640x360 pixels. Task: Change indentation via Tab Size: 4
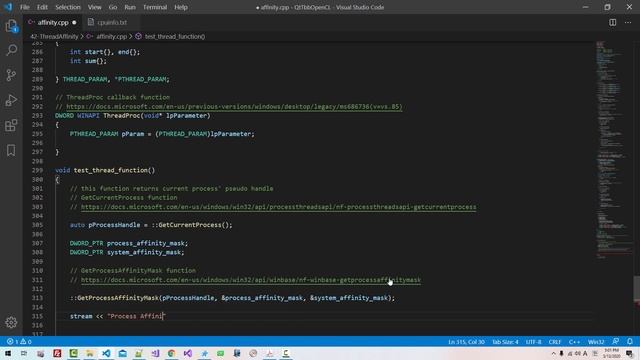point(505,342)
